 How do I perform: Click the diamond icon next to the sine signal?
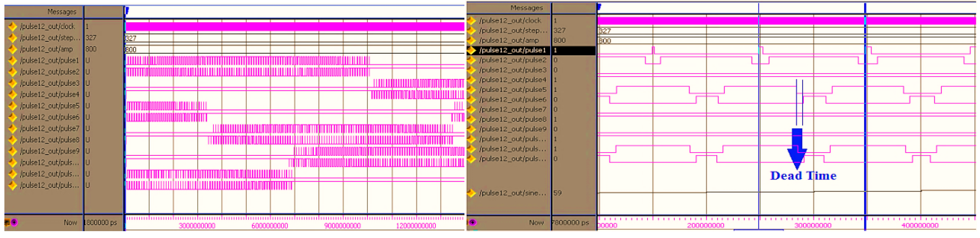click(x=472, y=193)
